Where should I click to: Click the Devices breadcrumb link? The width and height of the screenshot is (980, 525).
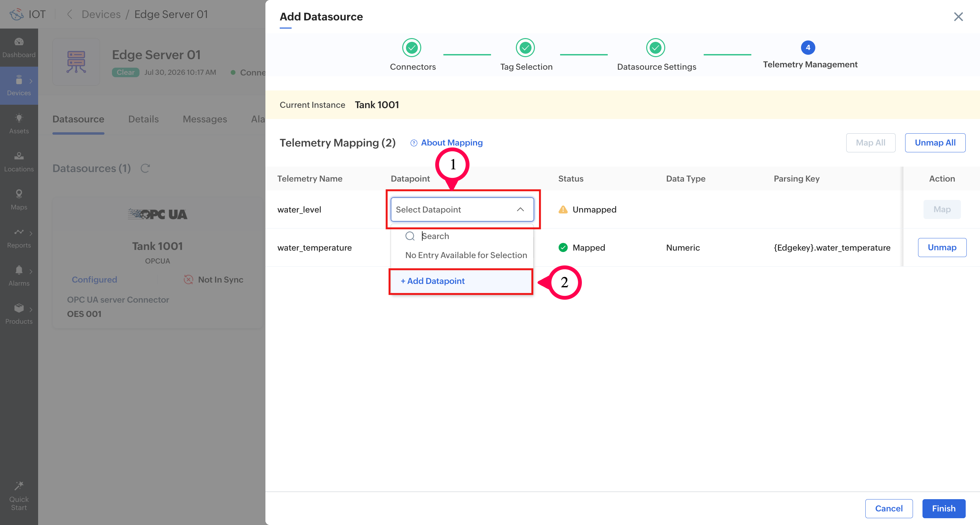pyautogui.click(x=101, y=14)
